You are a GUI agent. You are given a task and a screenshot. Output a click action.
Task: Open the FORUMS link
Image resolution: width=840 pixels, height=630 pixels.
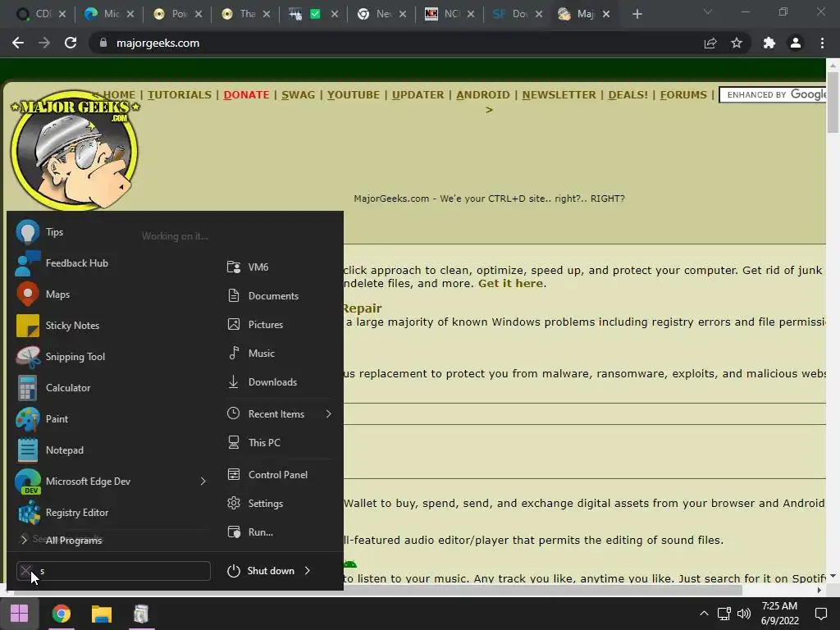[x=683, y=95]
